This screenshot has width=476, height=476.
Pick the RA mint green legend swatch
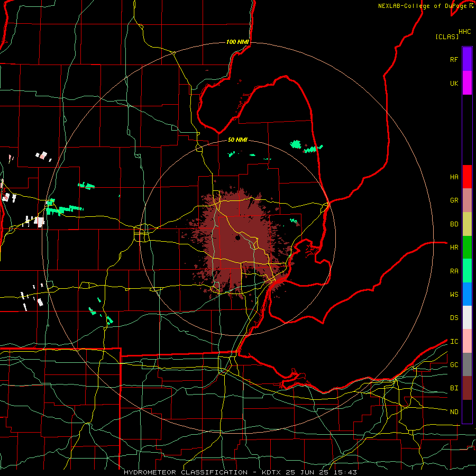467,271
